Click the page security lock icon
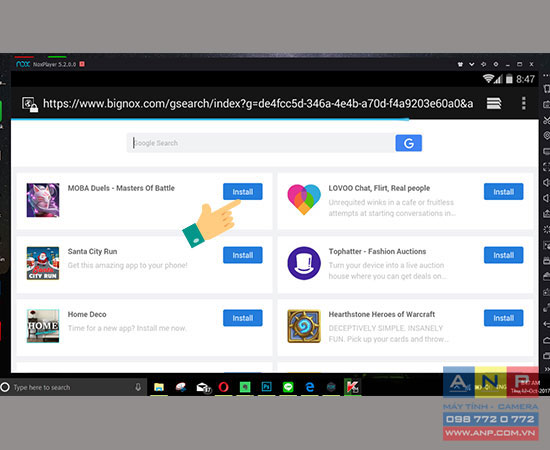The image size is (550, 450). (x=30, y=105)
